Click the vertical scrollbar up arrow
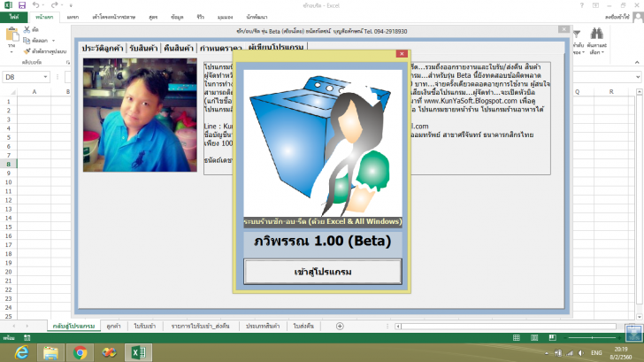 tap(639, 92)
